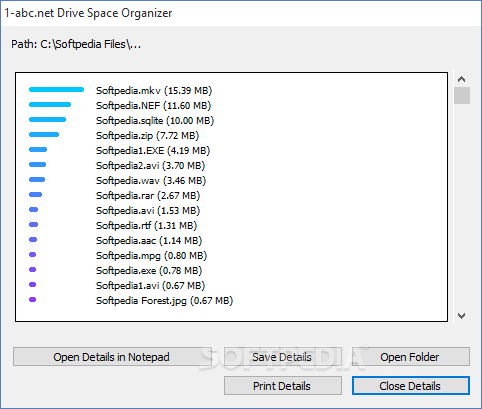This screenshot has width=482, height=409.
Task: Select the Softpedia Forest.jpg (0.67 MB) entry
Action: point(164,301)
